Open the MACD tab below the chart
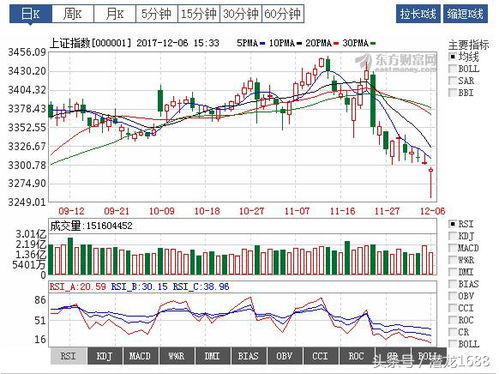The height and width of the screenshot is (374, 499). [140, 356]
